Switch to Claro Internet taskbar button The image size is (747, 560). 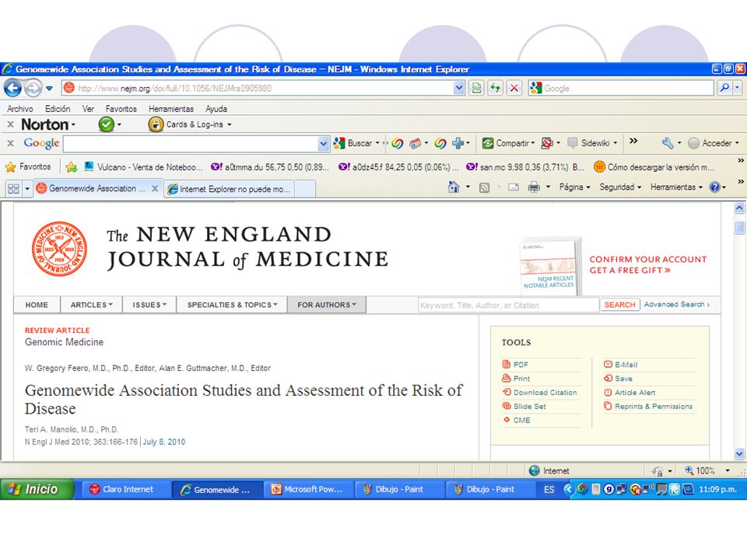pyautogui.click(x=127, y=489)
